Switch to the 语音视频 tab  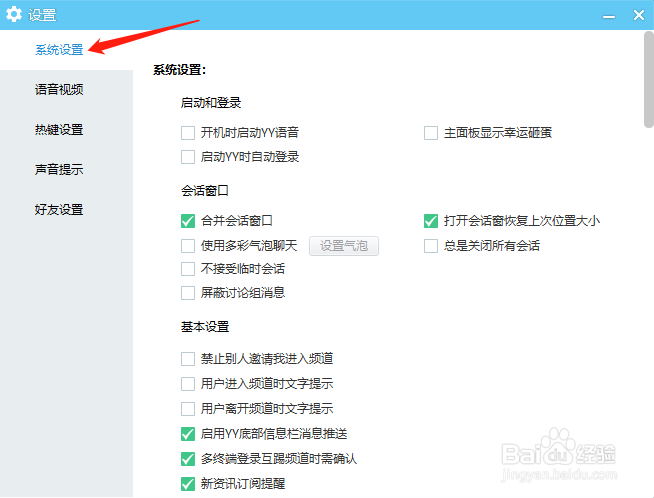59,89
